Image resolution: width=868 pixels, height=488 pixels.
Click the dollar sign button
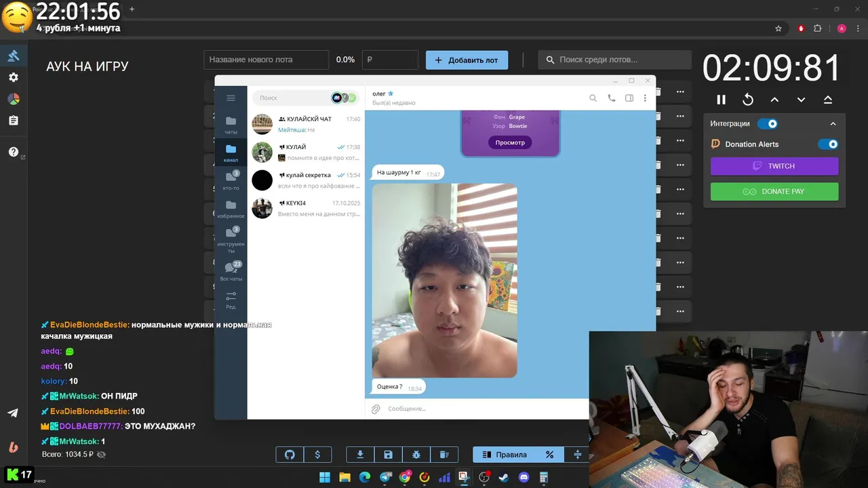317,455
